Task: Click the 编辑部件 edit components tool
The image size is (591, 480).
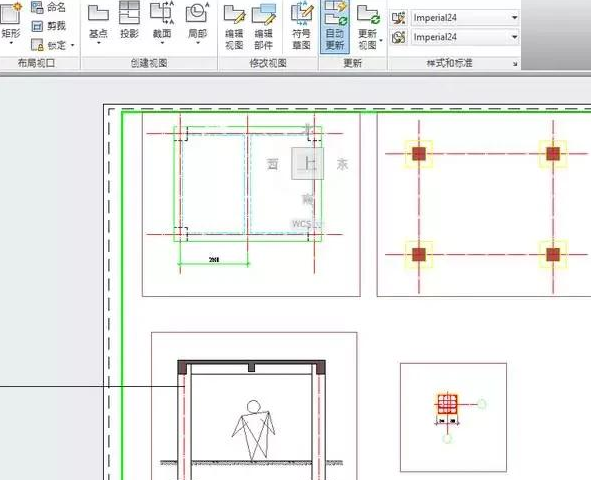Action: (263, 26)
